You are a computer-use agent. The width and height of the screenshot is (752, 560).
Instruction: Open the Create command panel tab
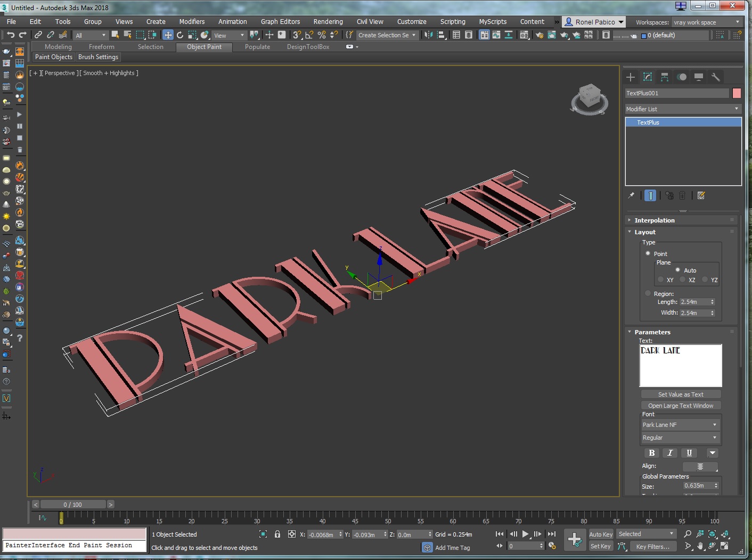click(x=631, y=77)
